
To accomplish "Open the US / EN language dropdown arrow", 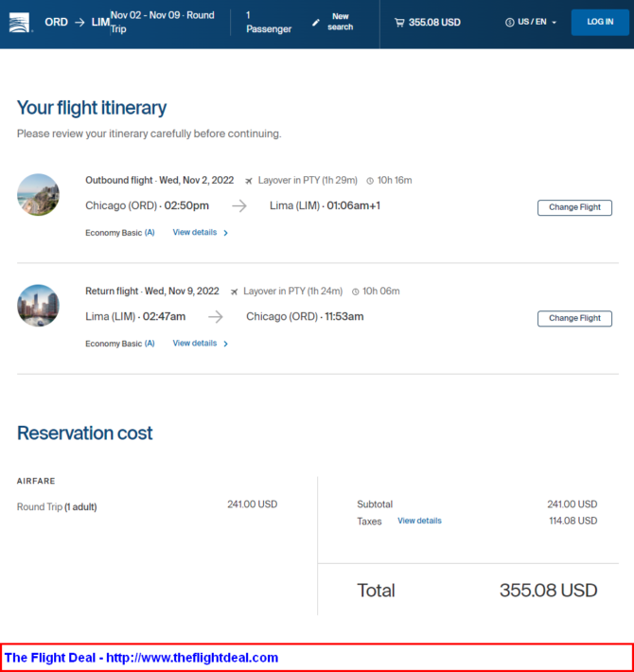I will point(554,23).
